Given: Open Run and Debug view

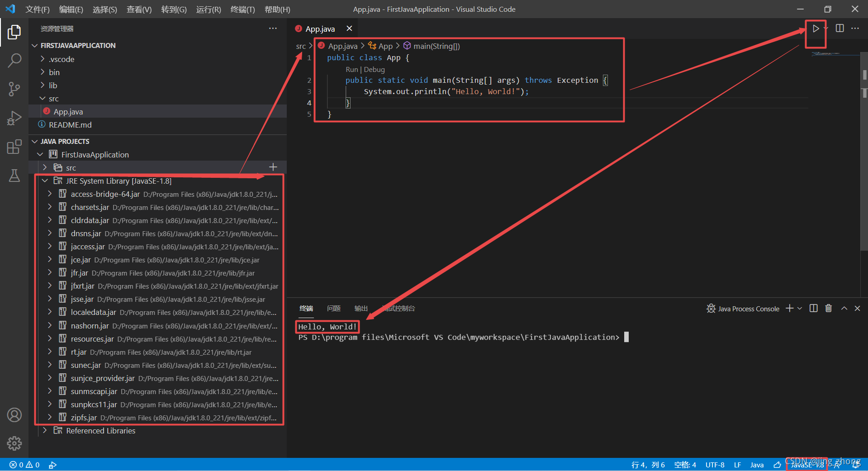Looking at the screenshot, I should (x=14, y=118).
